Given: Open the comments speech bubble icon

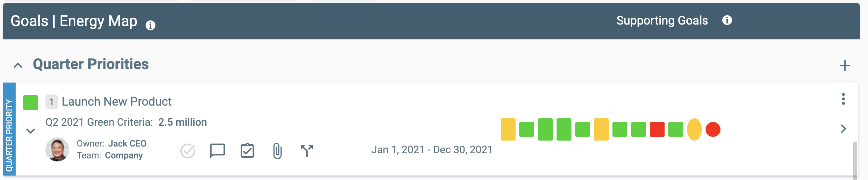Looking at the screenshot, I should pyautogui.click(x=217, y=151).
